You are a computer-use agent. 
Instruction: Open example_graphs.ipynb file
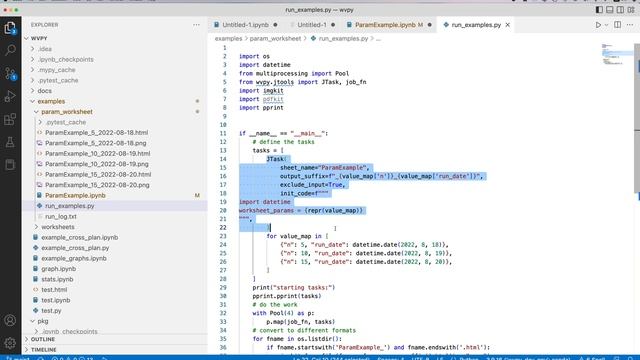click(73, 258)
